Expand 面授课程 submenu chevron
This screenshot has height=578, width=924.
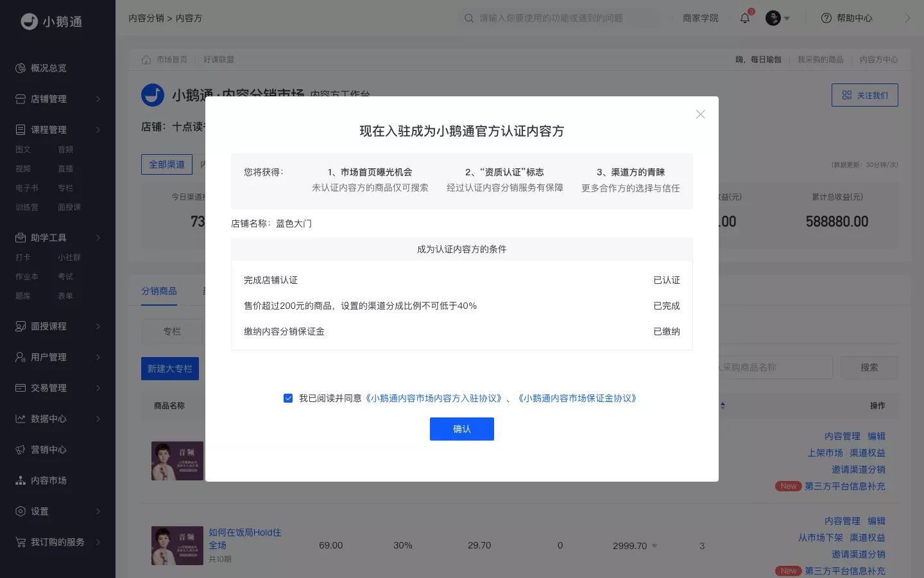coord(98,326)
